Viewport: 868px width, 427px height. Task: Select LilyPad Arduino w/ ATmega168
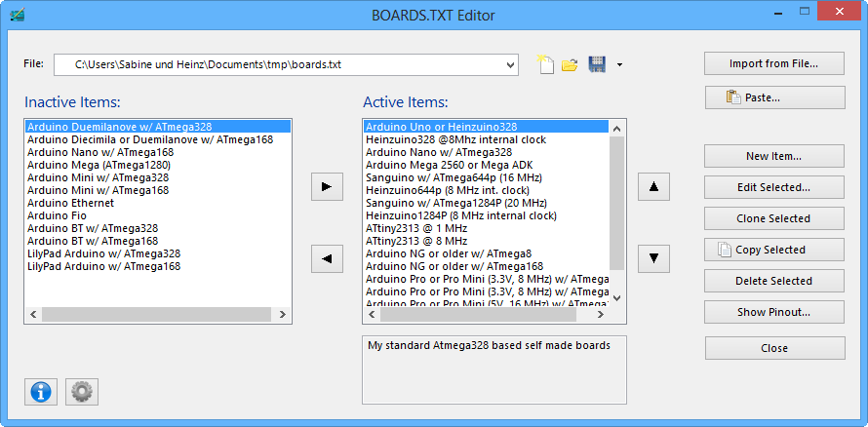[158, 266]
